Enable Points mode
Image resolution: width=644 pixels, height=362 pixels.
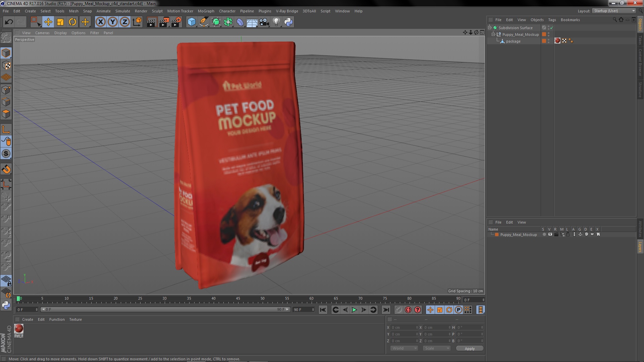6,90
